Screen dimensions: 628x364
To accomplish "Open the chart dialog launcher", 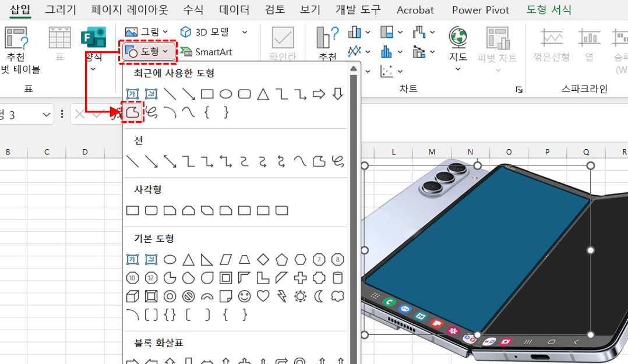I will 519,89.
